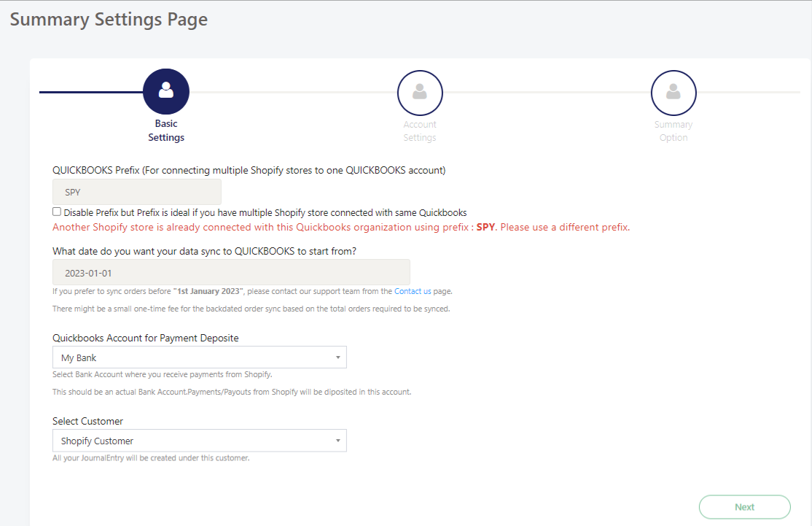Click the QUICKBOOKS Prefix field containing SPY

click(137, 193)
